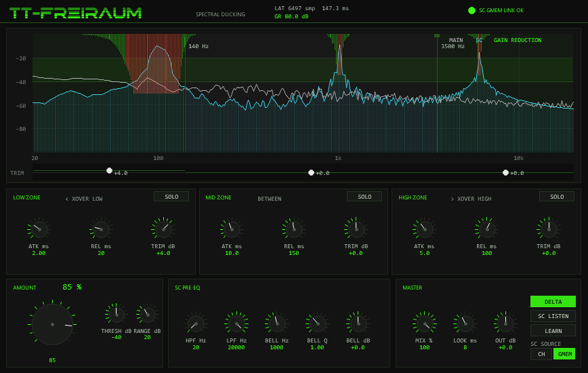Enable SC LISTEN mode
This screenshot has height=373, width=588.
pos(553,316)
